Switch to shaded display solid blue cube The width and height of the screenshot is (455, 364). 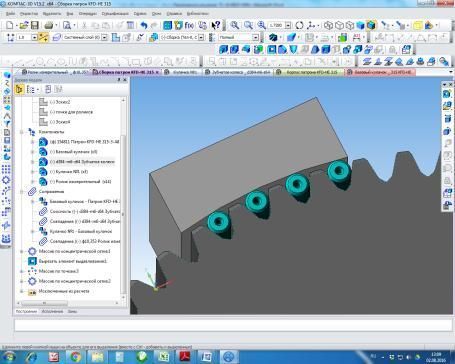(360, 25)
